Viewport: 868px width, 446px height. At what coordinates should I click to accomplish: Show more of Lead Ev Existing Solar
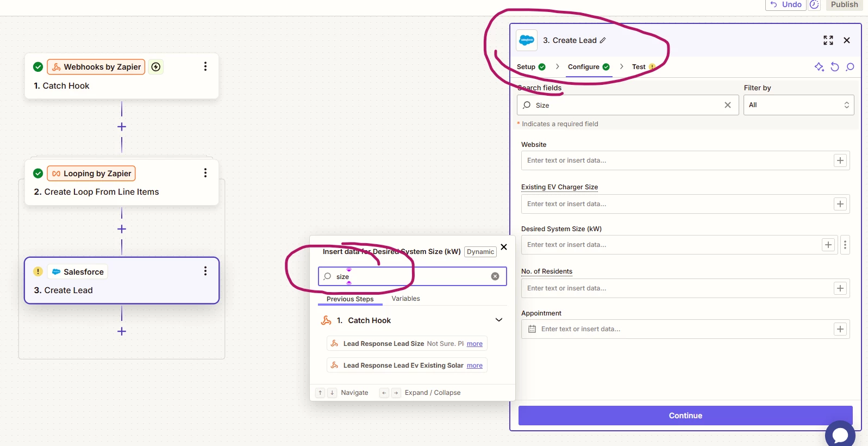tap(474, 366)
